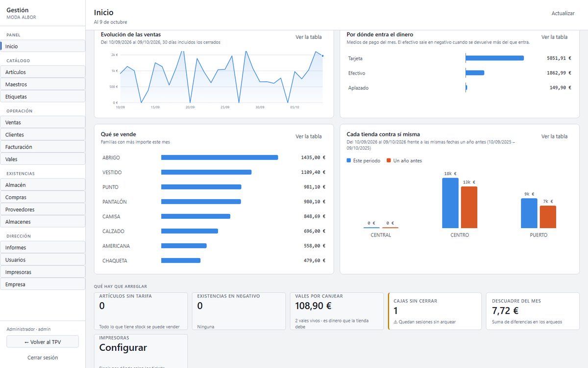Open the Clientes section
The image size is (588, 368).
pos(43,135)
